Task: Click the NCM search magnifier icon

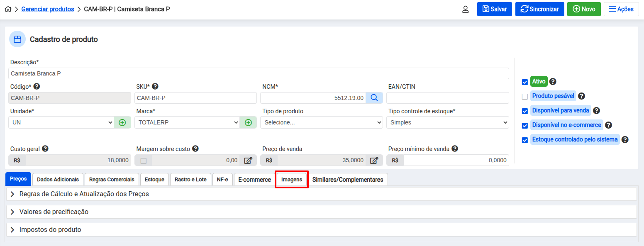Action: coord(374,98)
